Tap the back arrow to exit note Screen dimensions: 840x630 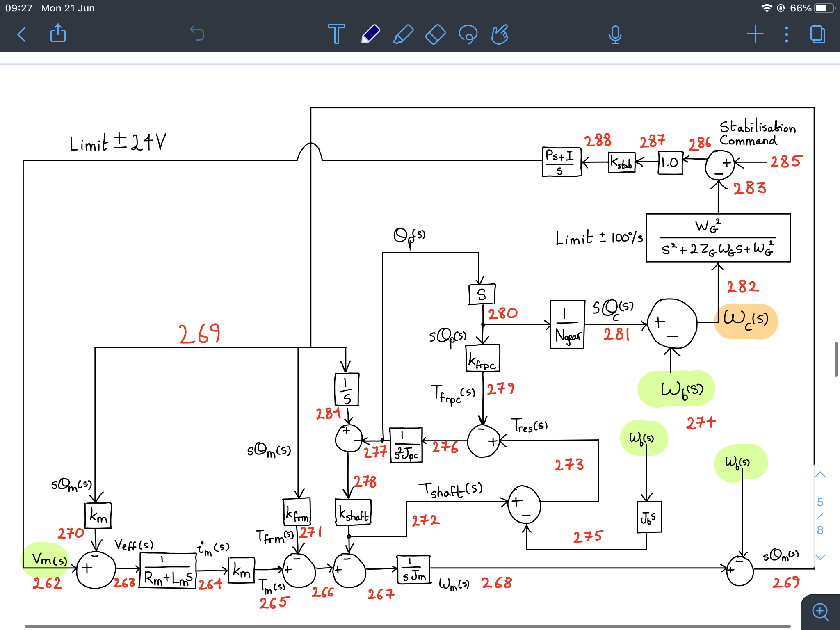(x=22, y=34)
